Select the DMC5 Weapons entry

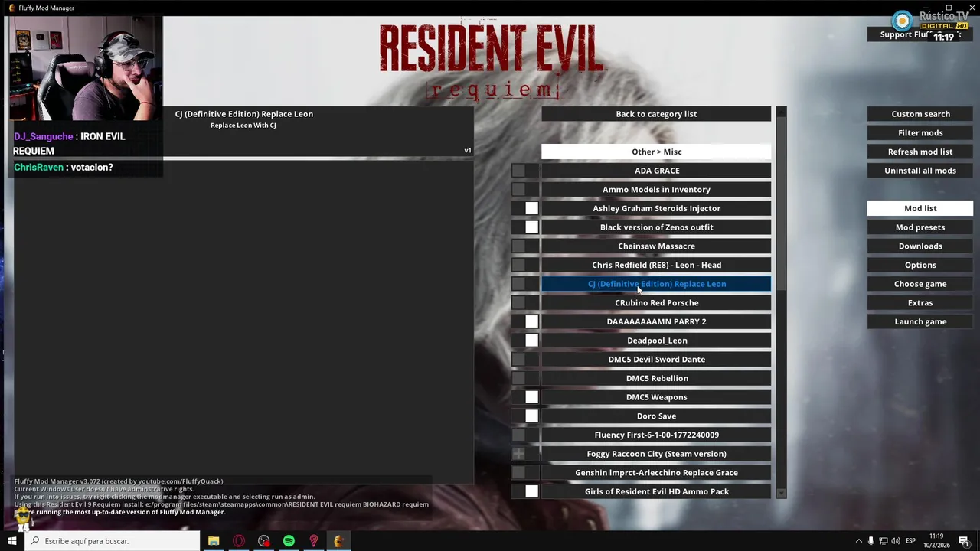click(656, 397)
